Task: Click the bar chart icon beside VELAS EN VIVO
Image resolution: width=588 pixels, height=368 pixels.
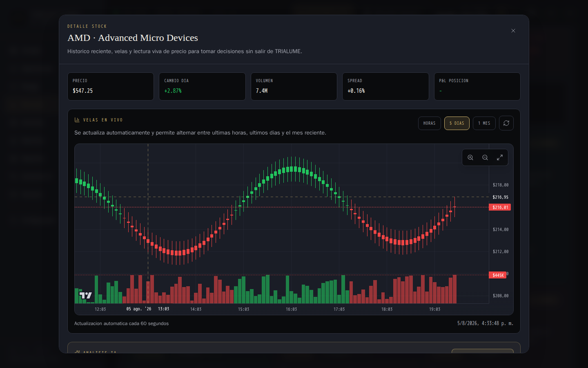Action: pyautogui.click(x=77, y=120)
